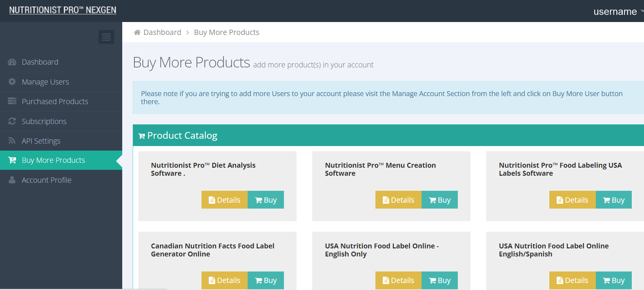
Task: Click the Manage Users gear icon
Action: [12, 82]
